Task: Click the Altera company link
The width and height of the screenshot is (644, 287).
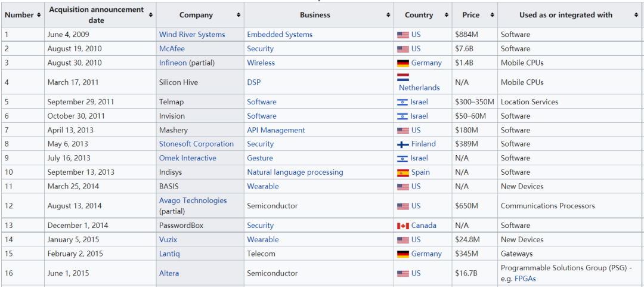Action: click(x=169, y=273)
